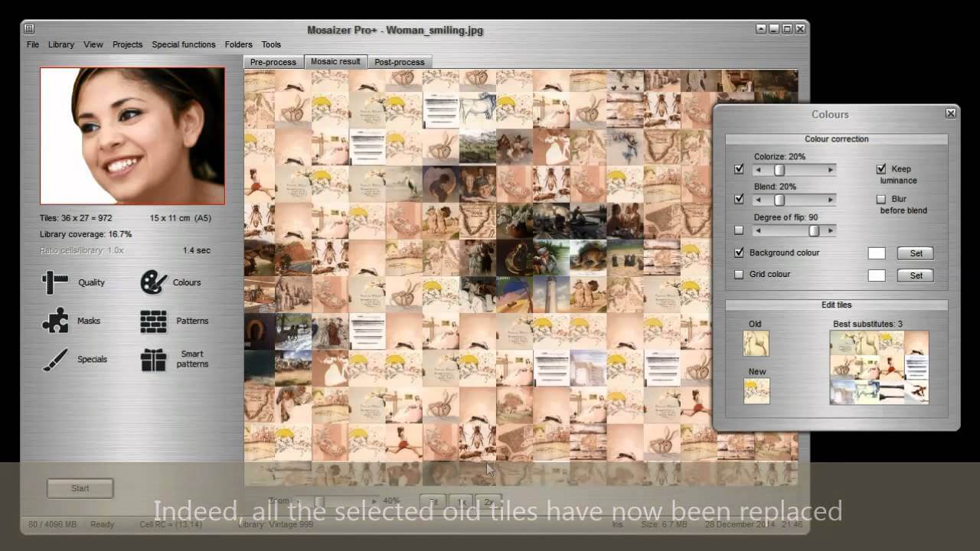Click the app menu icon in the title bar
Viewport: 980px width, 551px height.
[29, 29]
